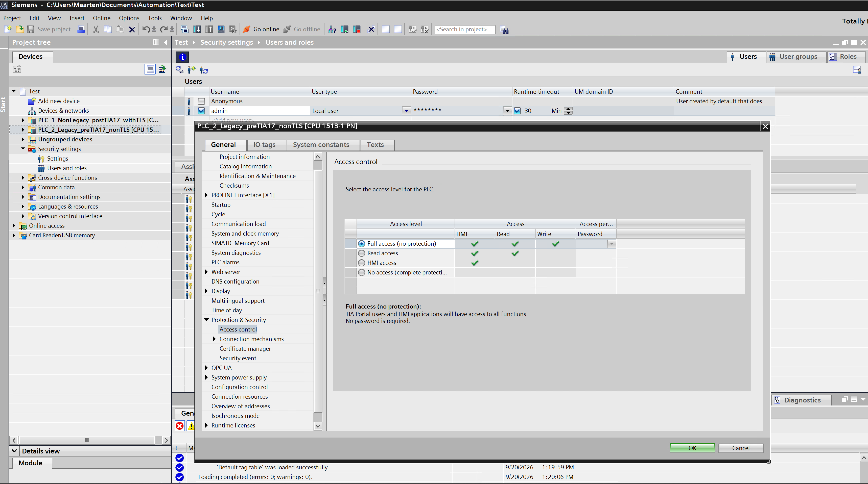This screenshot has height=484, width=868.
Task: Open the Password dropdown in the Full access row
Action: (x=612, y=243)
